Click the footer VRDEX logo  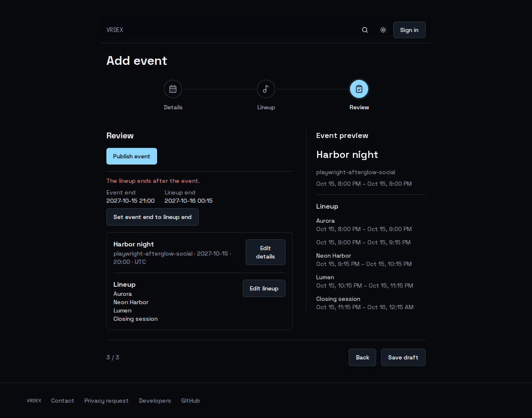pos(34,401)
